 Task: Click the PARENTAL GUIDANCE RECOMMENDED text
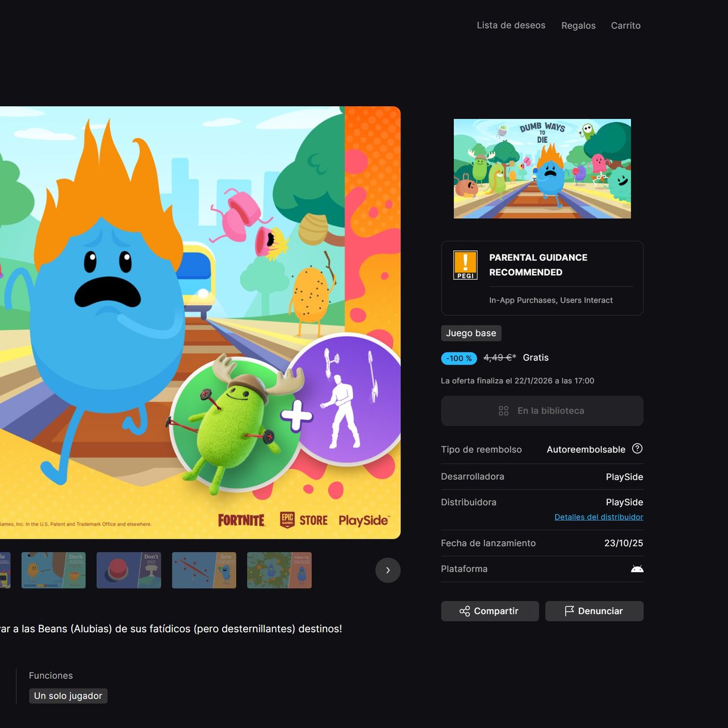[538, 265]
